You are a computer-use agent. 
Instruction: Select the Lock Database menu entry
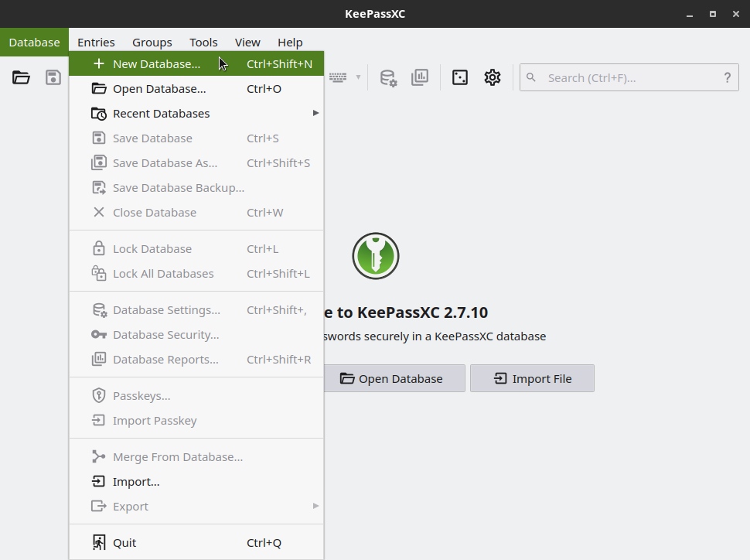[196, 249]
